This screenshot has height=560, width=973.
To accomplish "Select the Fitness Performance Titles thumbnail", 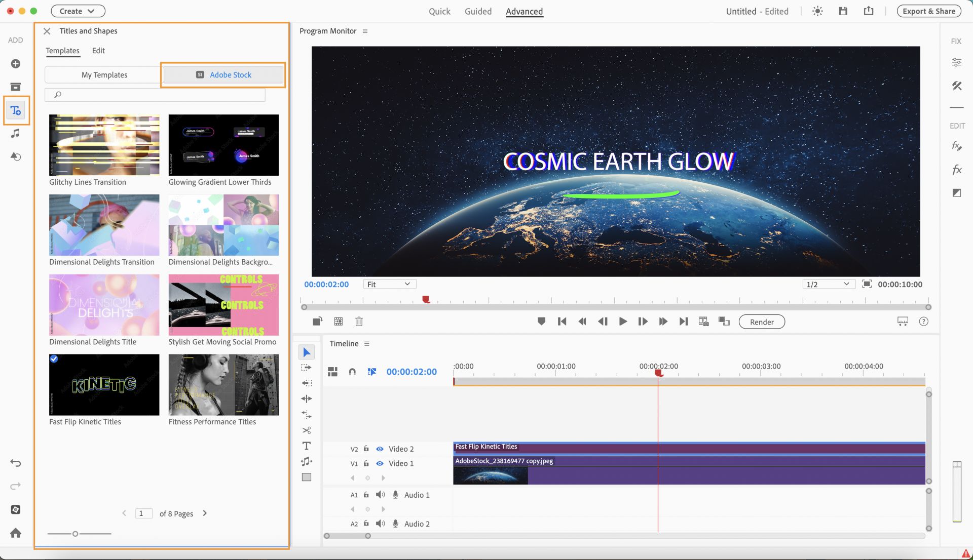I will 223,385.
